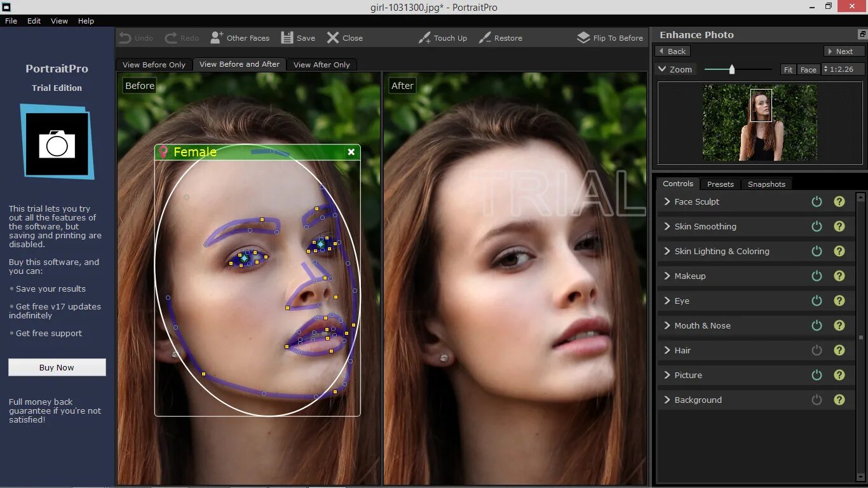868x488 pixels.
Task: Open the Edit menu
Action: tap(34, 21)
